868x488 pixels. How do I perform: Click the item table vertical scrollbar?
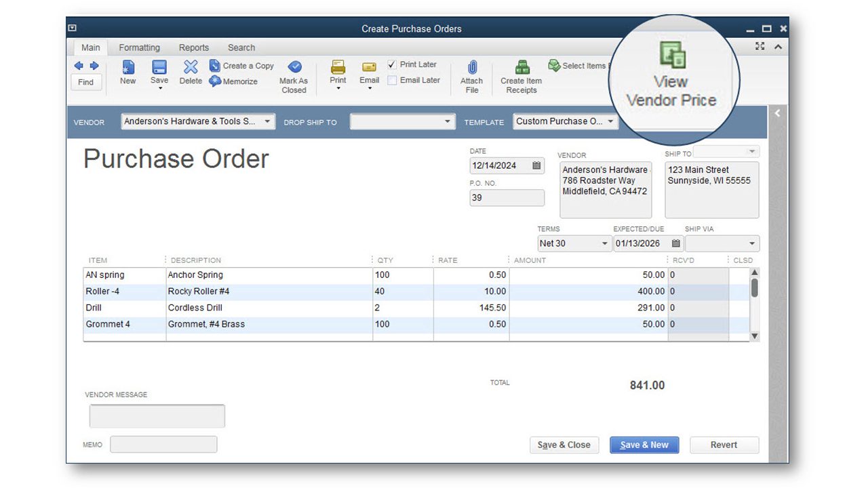click(755, 287)
